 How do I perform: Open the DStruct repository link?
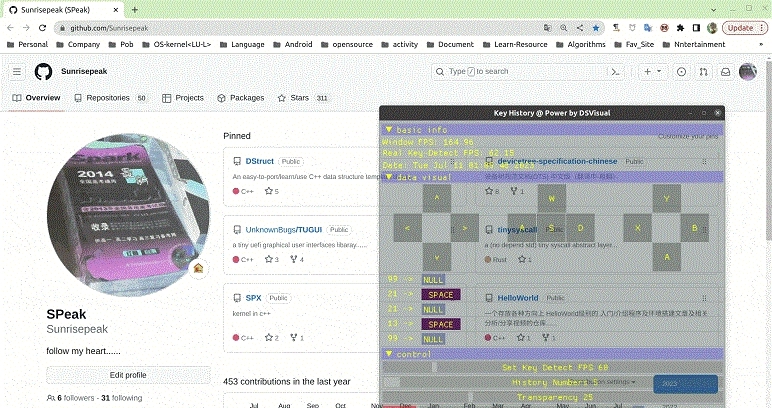(259, 161)
